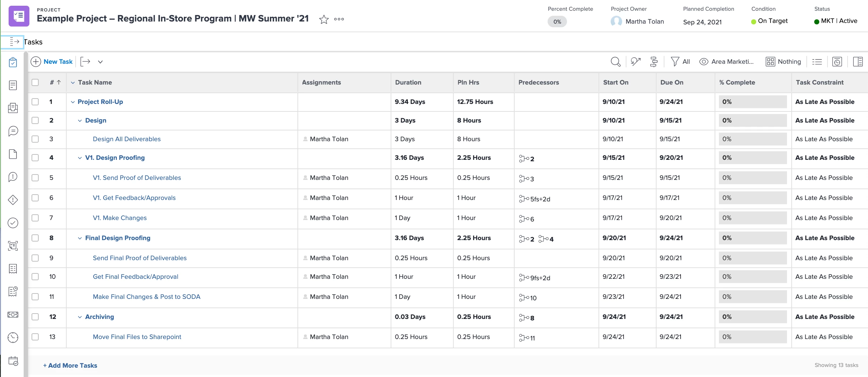Image resolution: width=868 pixels, height=377 pixels.
Task: Sort by the Task Constraint column header
Action: [x=820, y=82]
